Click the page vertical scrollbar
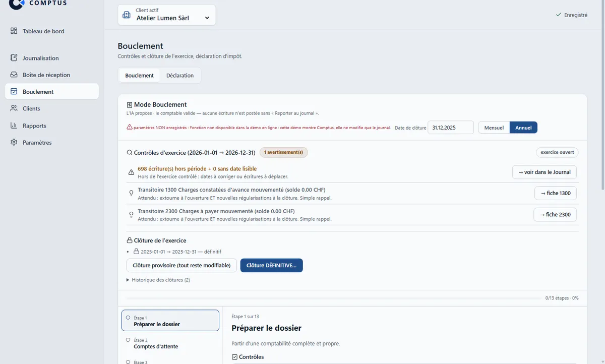The width and height of the screenshot is (605, 364). coord(602,96)
